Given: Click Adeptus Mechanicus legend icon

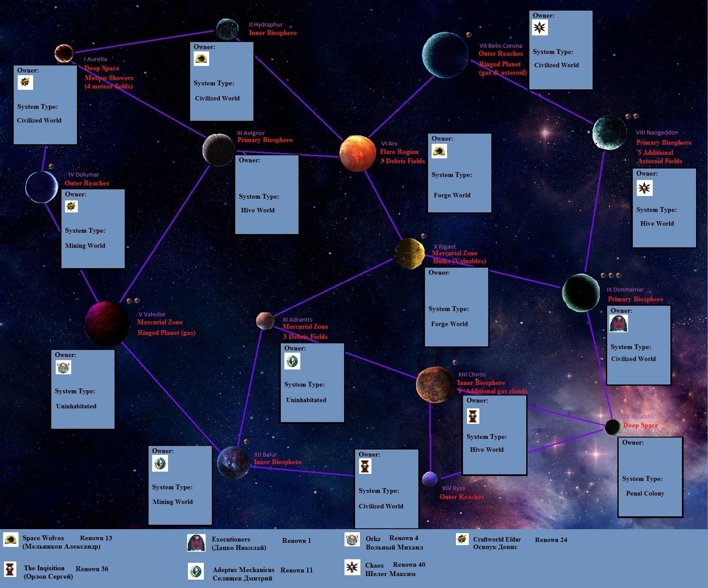Looking at the screenshot, I should (196, 571).
